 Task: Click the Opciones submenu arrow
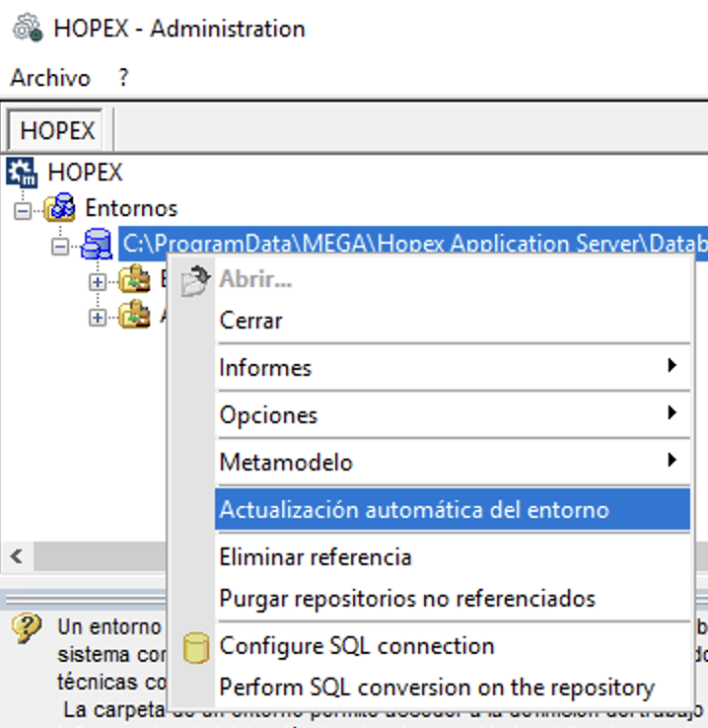point(672,412)
